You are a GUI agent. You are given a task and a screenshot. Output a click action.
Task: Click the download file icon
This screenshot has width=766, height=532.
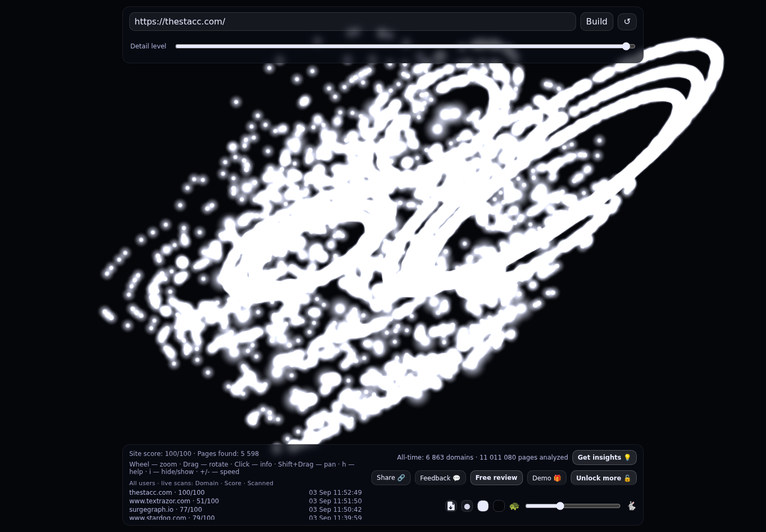451,506
